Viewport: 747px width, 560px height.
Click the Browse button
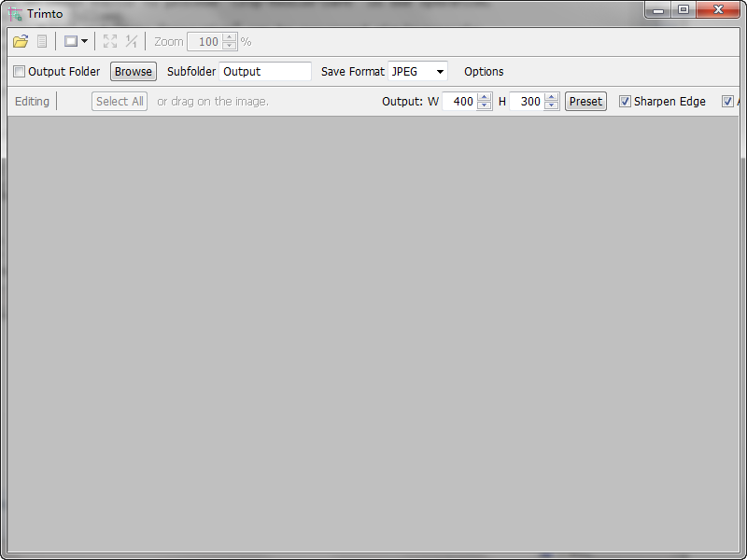coord(134,72)
